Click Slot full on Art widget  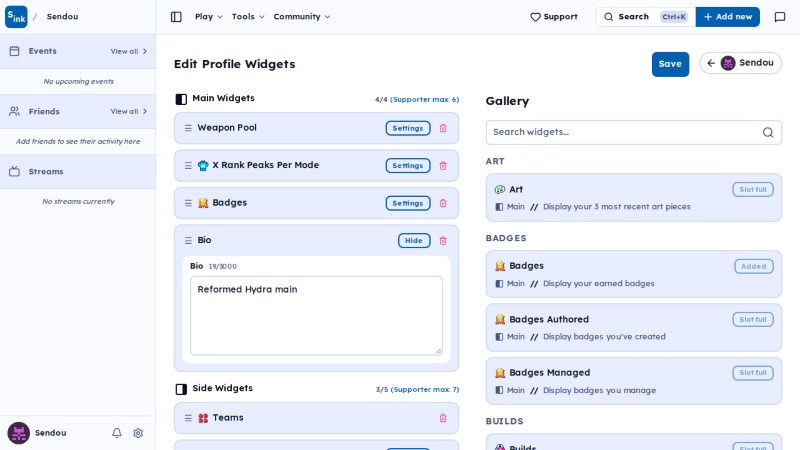point(753,190)
